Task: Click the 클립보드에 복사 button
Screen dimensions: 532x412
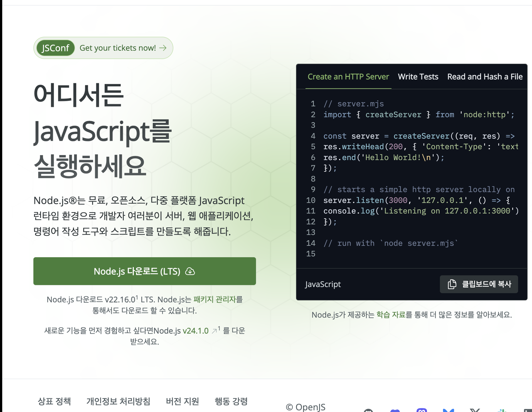Action: coord(479,284)
